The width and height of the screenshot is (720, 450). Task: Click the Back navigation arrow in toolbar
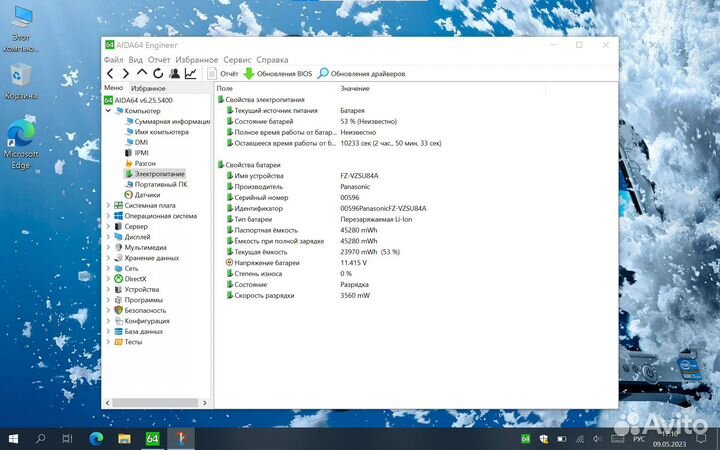pyautogui.click(x=109, y=73)
